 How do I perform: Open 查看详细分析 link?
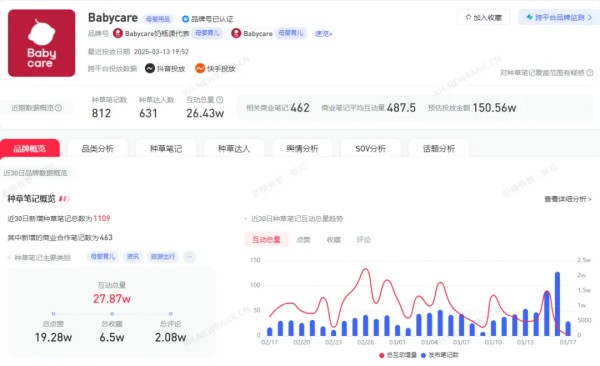pyautogui.click(x=568, y=199)
